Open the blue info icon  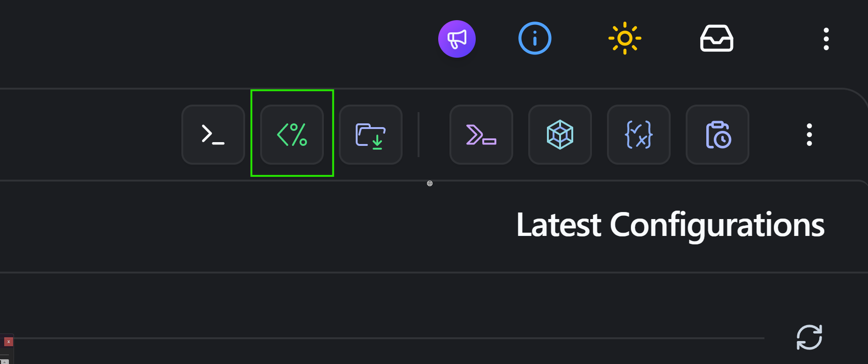tap(534, 38)
